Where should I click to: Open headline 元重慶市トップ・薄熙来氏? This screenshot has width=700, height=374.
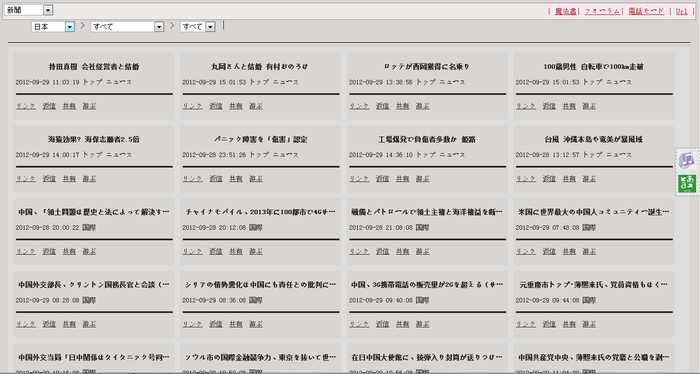[x=593, y=285]
